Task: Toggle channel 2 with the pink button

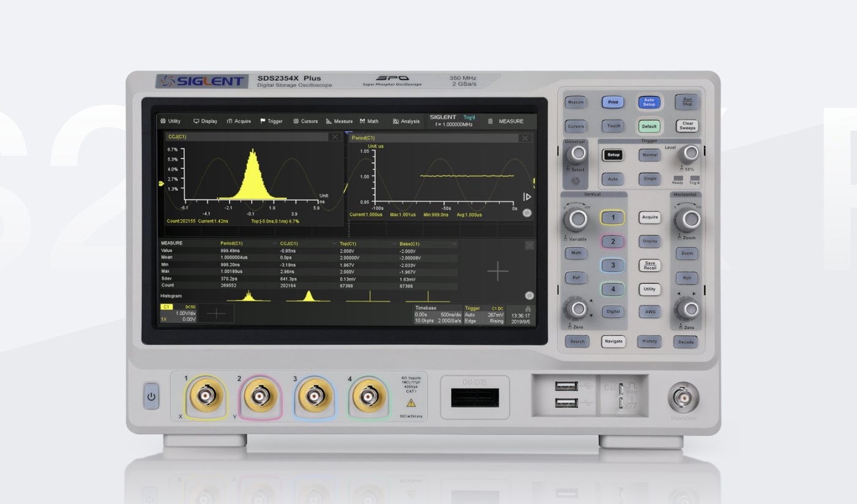Action: 612,242
